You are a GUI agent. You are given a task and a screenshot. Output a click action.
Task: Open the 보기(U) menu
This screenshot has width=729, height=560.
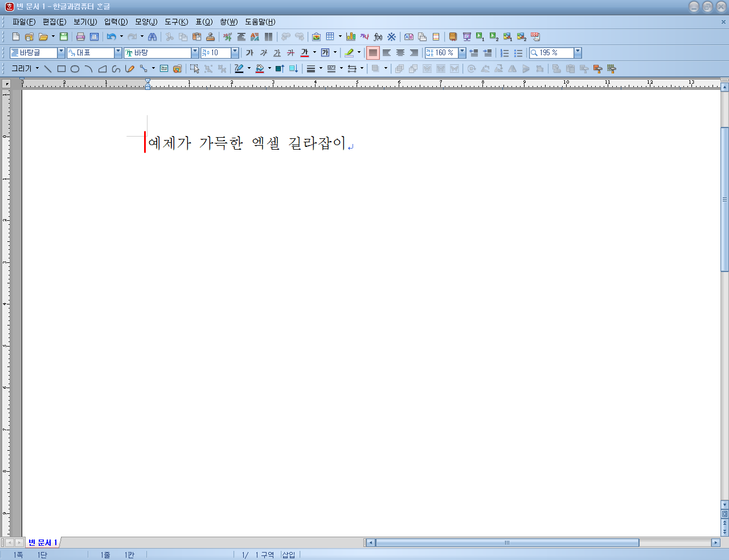click(x=85, y=22)
